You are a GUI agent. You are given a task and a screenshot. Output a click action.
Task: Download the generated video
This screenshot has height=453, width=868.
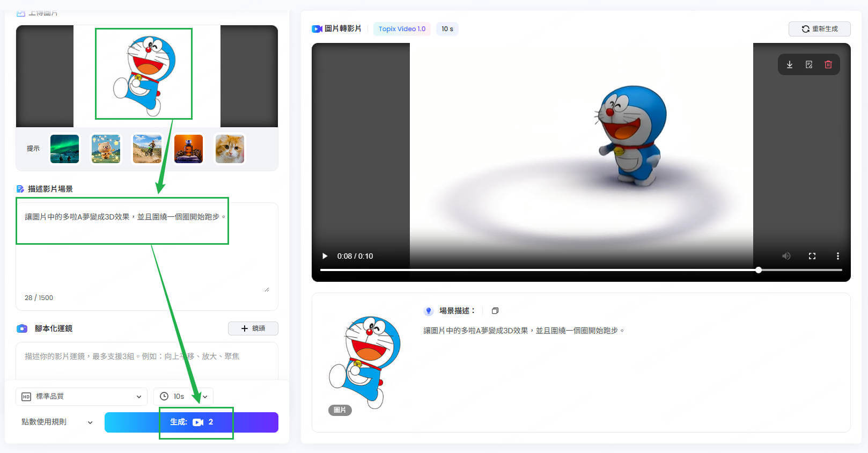tap(790, 64)
